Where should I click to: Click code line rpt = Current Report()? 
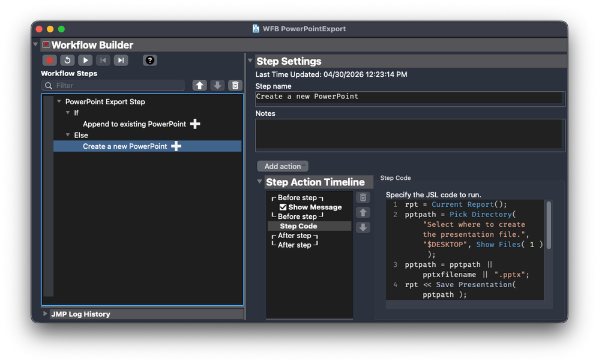pos(456,204)
